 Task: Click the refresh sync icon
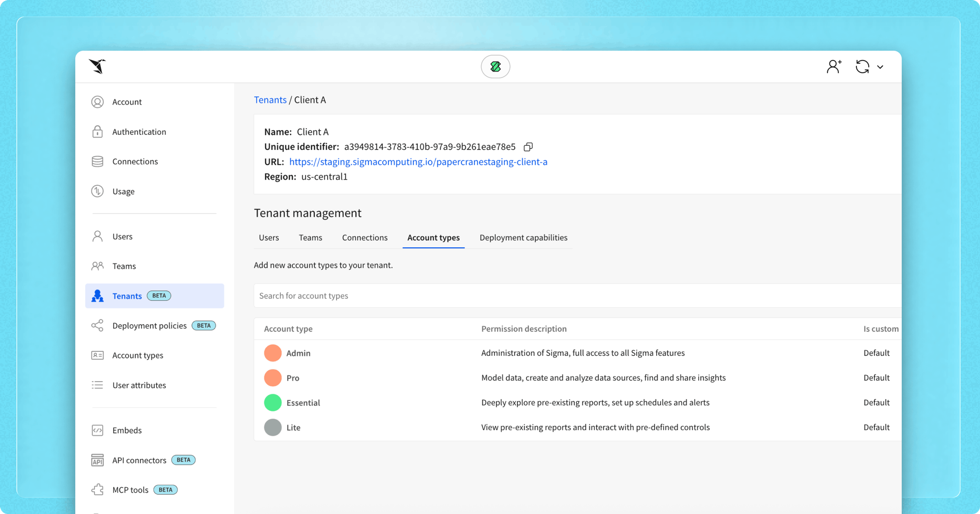[x=862, y=67]
